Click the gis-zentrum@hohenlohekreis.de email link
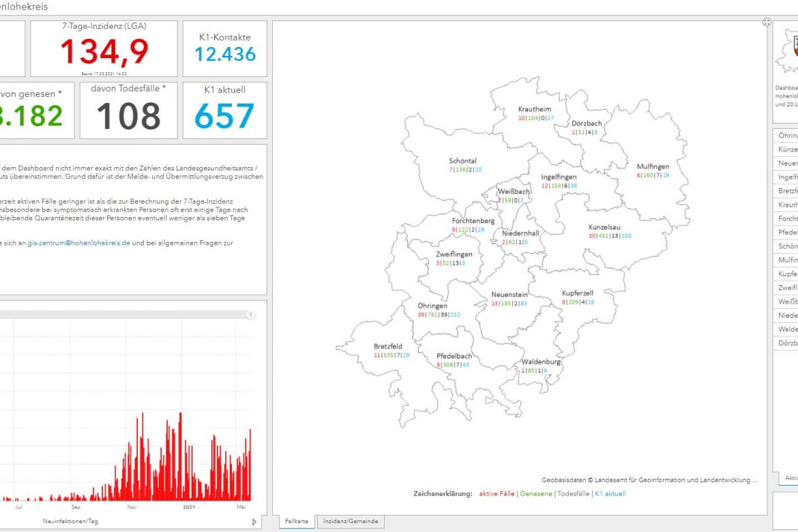798x532 pixels. coord(78,243)
